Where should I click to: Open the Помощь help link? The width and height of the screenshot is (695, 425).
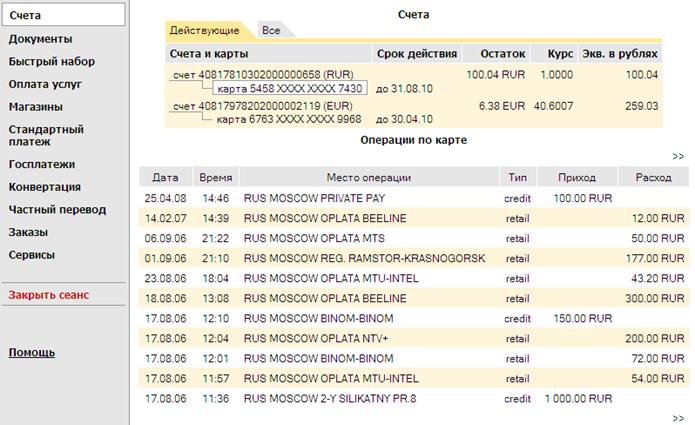click(31, 353)
